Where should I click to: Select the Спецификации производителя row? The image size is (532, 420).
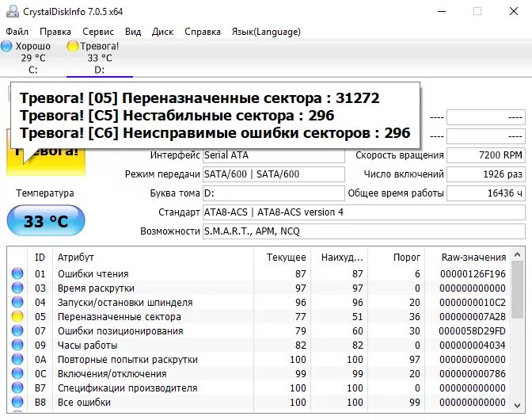click(259, 388)
